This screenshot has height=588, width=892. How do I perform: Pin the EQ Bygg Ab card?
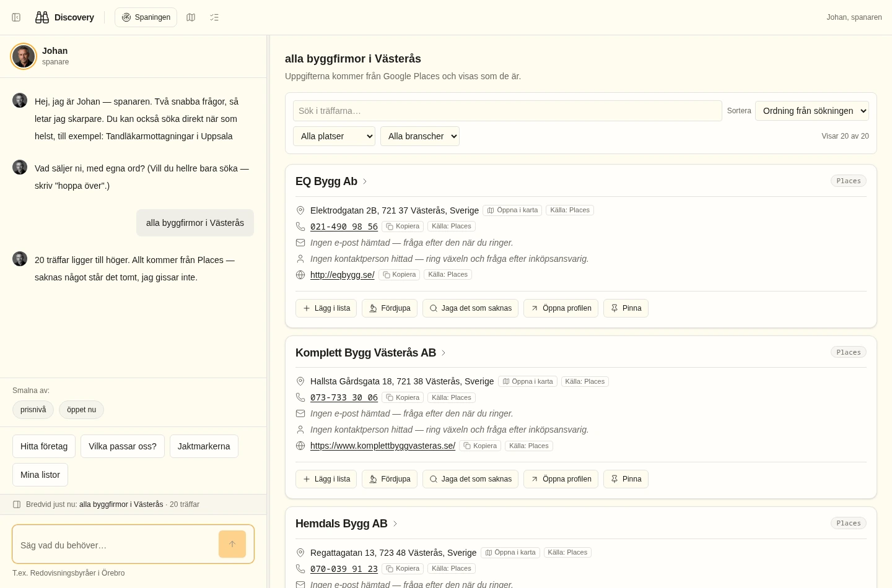tap(626, 308)
